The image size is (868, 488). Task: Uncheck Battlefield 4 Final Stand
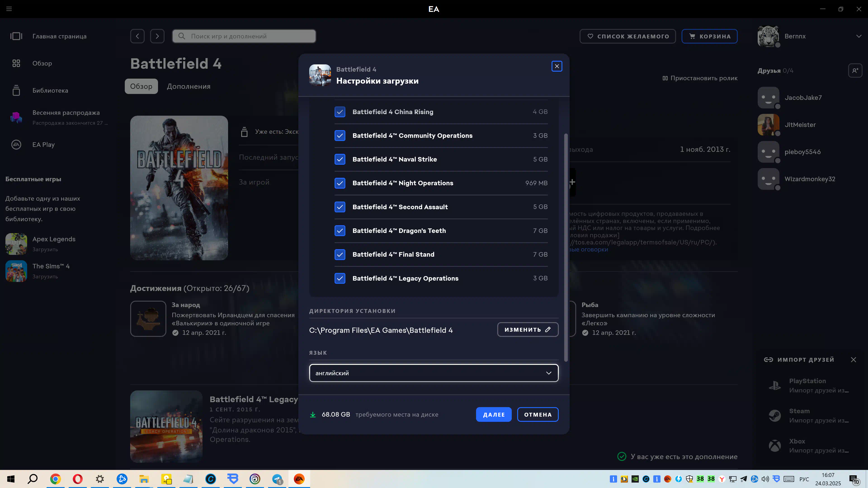pos(340,254)
